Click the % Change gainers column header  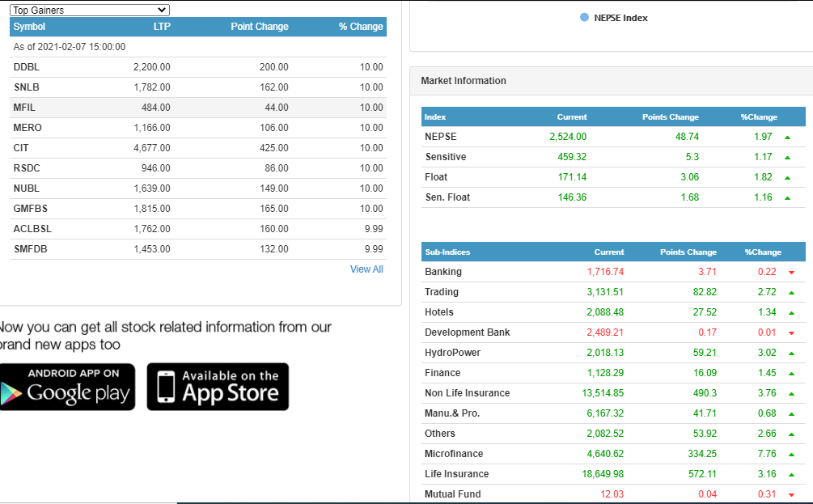click(x=361, y=27)
